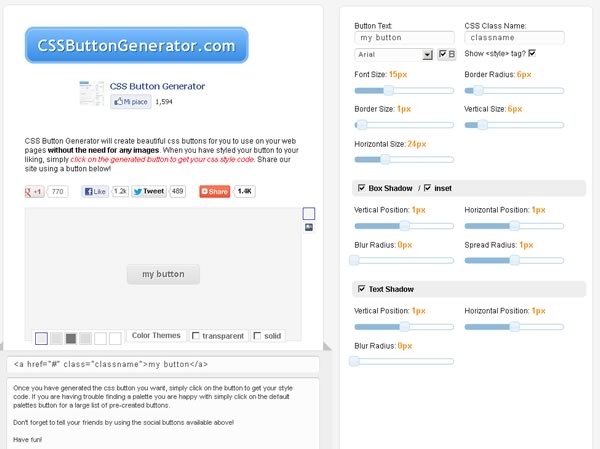Viewport: 600px width, 449px height.
Task: Click the generated 'my button' preview
Action: [163, 274]
